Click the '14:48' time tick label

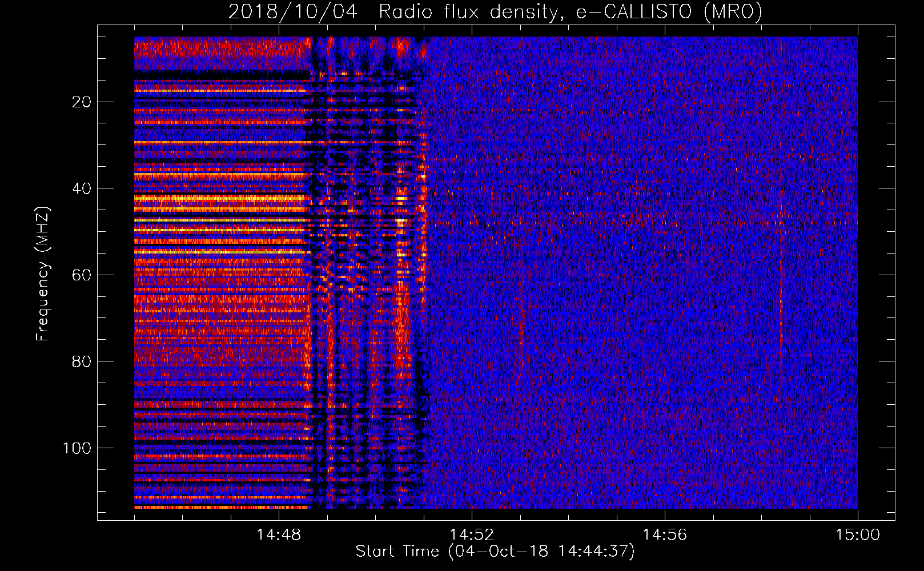tap(279, 534)
